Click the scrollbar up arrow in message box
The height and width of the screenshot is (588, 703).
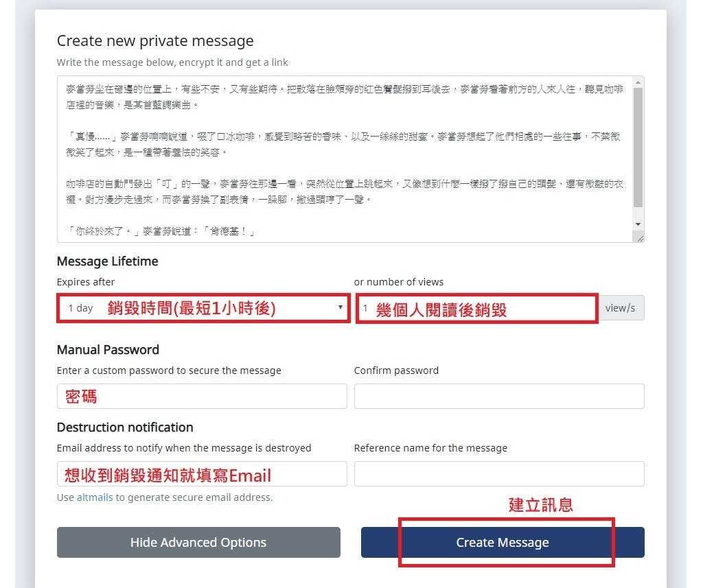coord(638,82)
